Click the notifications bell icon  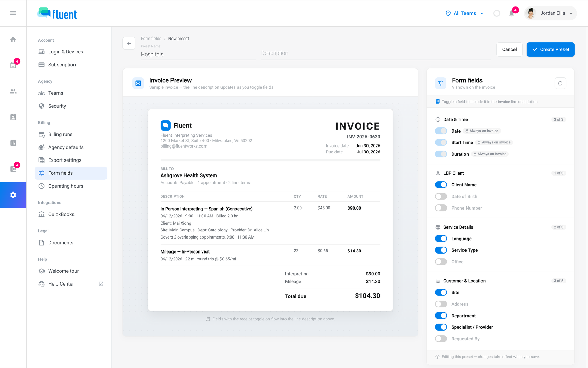511,13
